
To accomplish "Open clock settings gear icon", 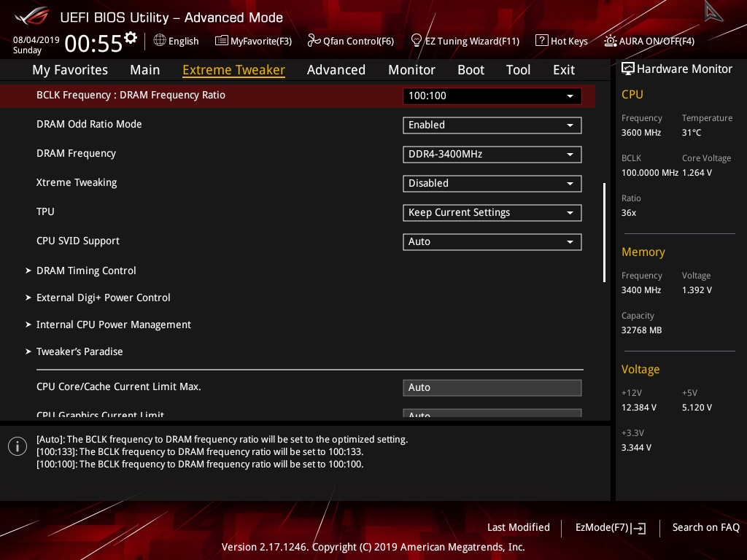I will (131, 38).
